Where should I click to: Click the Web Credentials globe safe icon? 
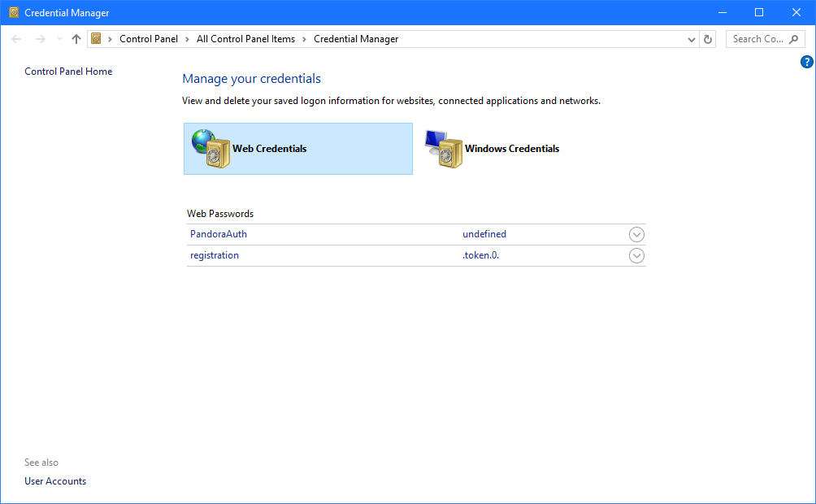(x=211, y=149)
